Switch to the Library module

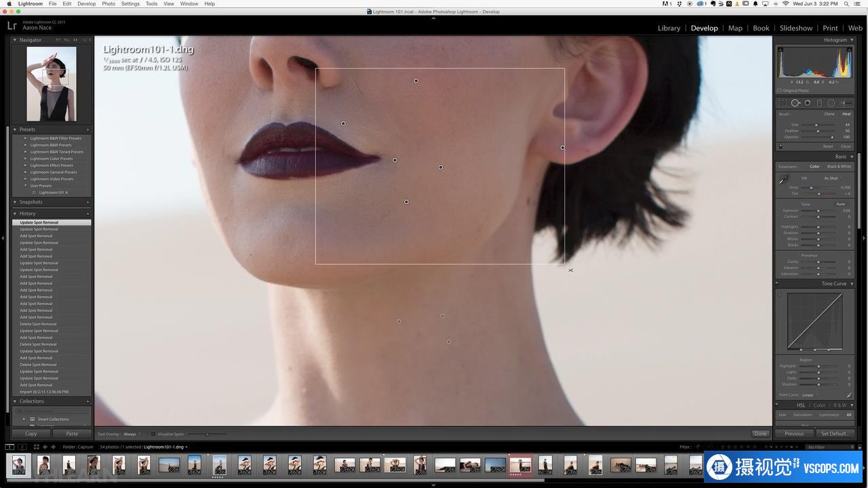click(x=669, y=28)
